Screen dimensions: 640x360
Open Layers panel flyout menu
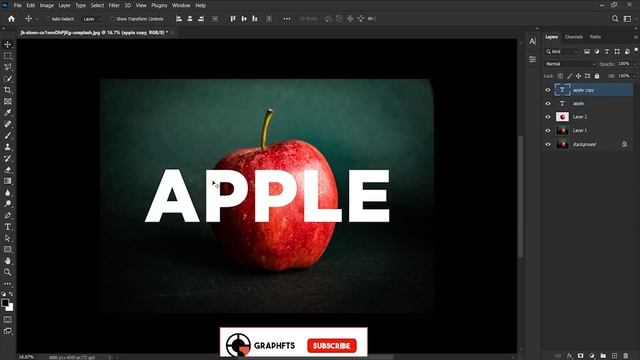[636, 37]
